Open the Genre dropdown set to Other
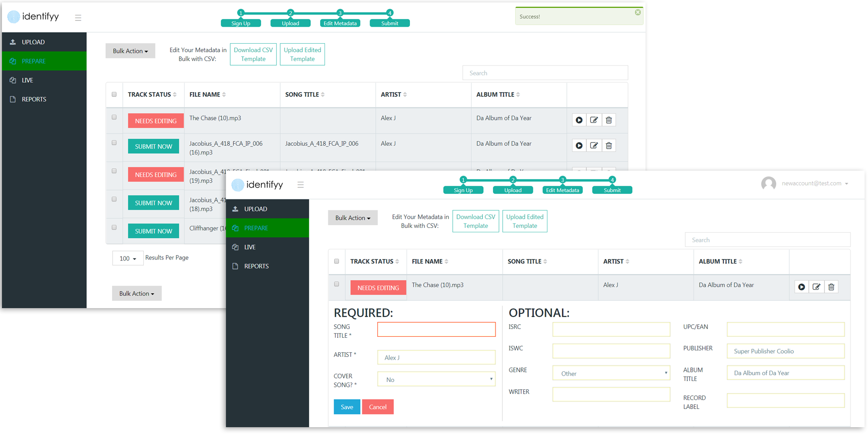Viewport: 868px width, 434px height. [611, 373]
